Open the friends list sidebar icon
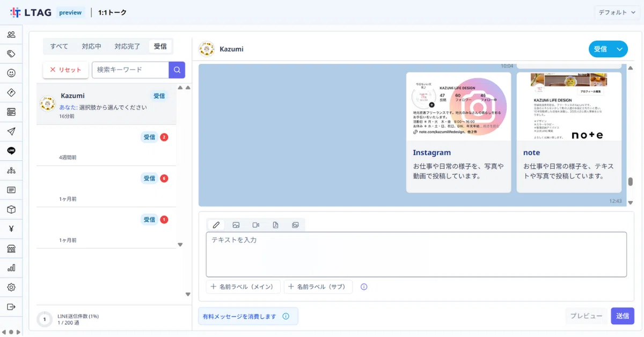Image resolution: width=644 pixels, height=337 pixels. click(11, 35)
